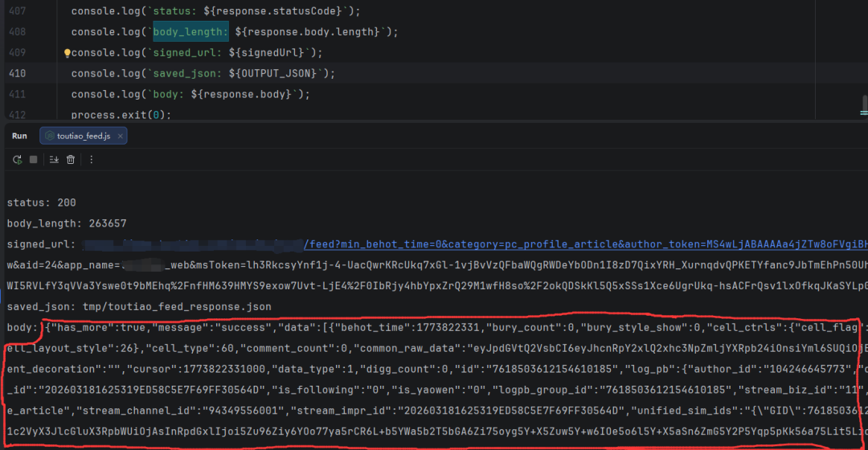Click line number 410 in the gutter

(17, 73)
